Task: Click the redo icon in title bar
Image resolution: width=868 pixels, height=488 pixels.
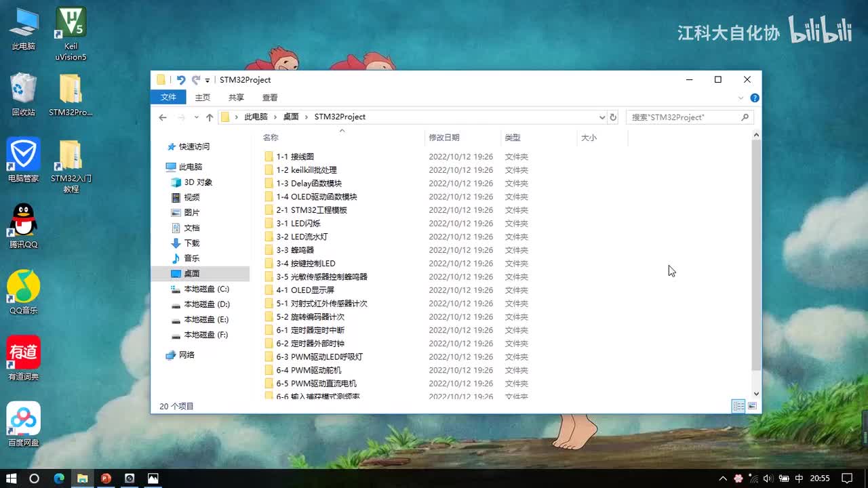Action: pyautogui.click(x=196, y=80)
